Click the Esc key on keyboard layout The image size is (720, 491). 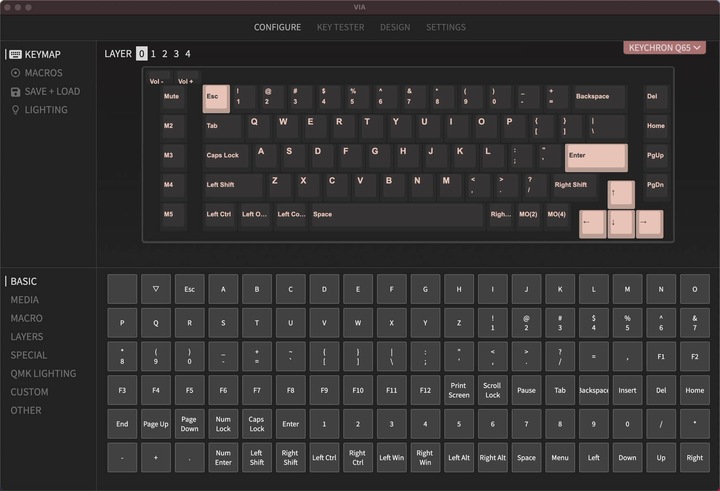click(216, 98)
